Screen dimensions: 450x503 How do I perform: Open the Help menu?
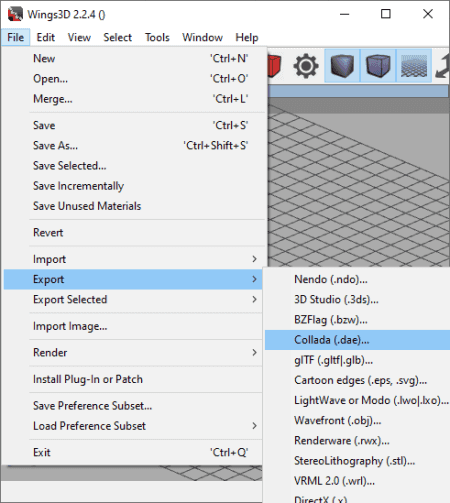[x=247, y=37]
